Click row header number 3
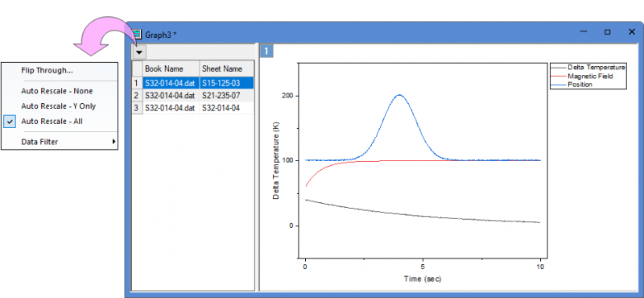This screenshot has width=644, height=298. point(137,108)
